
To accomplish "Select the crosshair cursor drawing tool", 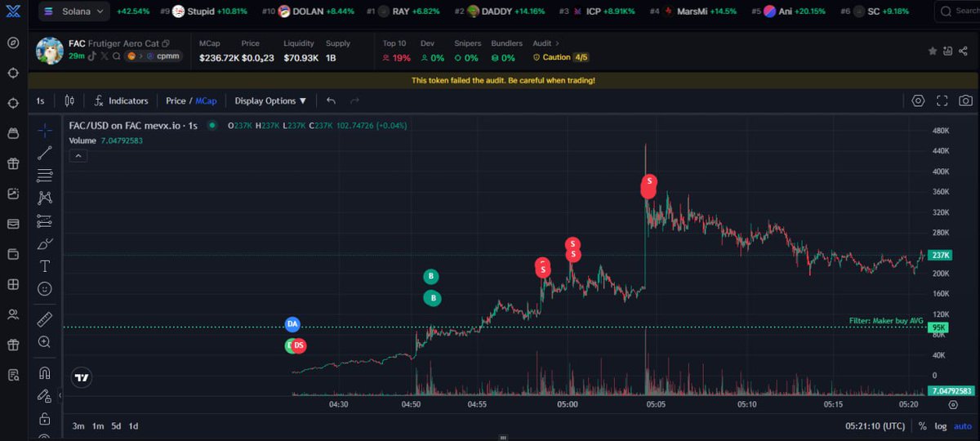I will 45,130.
